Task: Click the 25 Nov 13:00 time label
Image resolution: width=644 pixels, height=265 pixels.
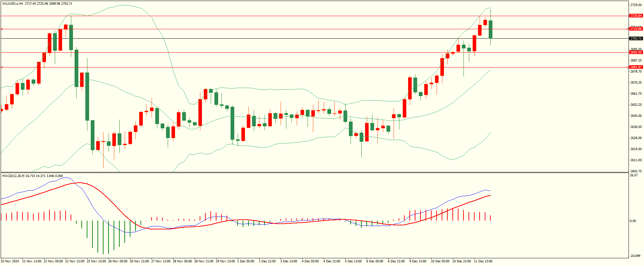Action: tap(96, 261)
